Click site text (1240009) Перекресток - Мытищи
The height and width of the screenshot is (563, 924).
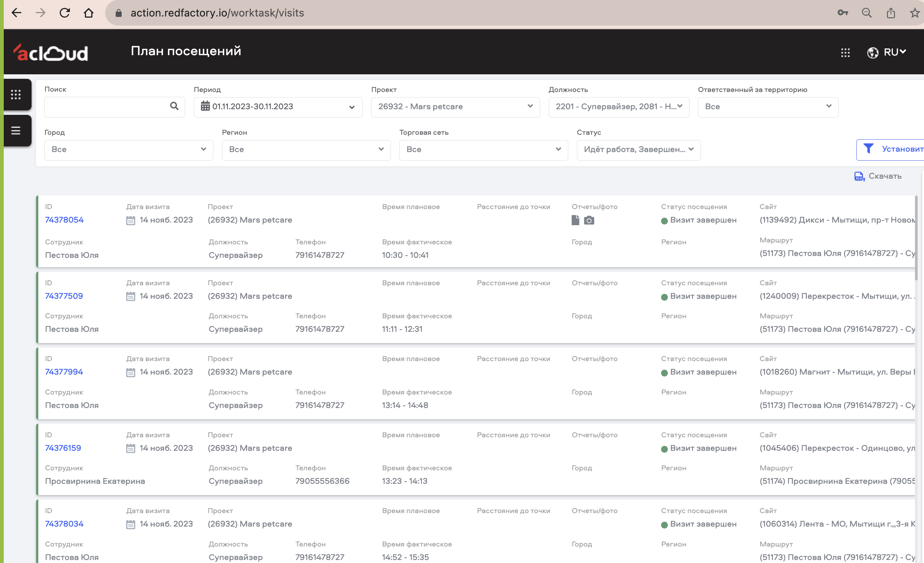tap(837, 296)
